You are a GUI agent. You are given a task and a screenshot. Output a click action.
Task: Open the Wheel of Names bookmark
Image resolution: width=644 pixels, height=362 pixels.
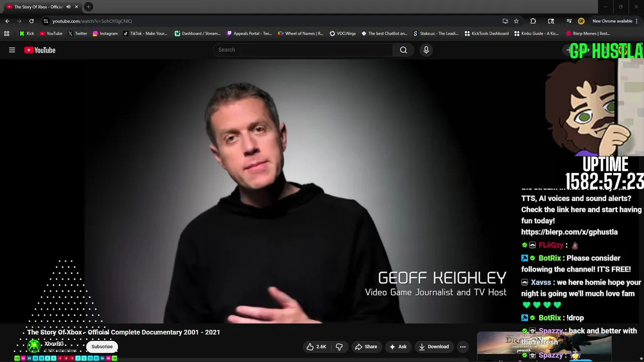pyautogui.click(x=300, y=34)
